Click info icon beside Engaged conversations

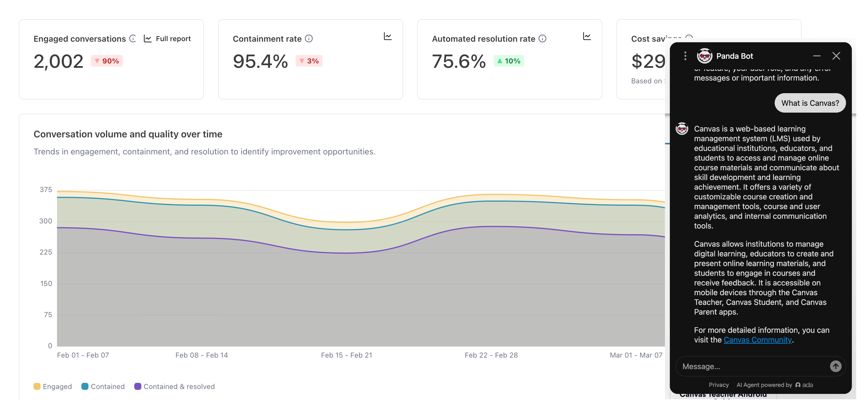(x=133, y=39)
